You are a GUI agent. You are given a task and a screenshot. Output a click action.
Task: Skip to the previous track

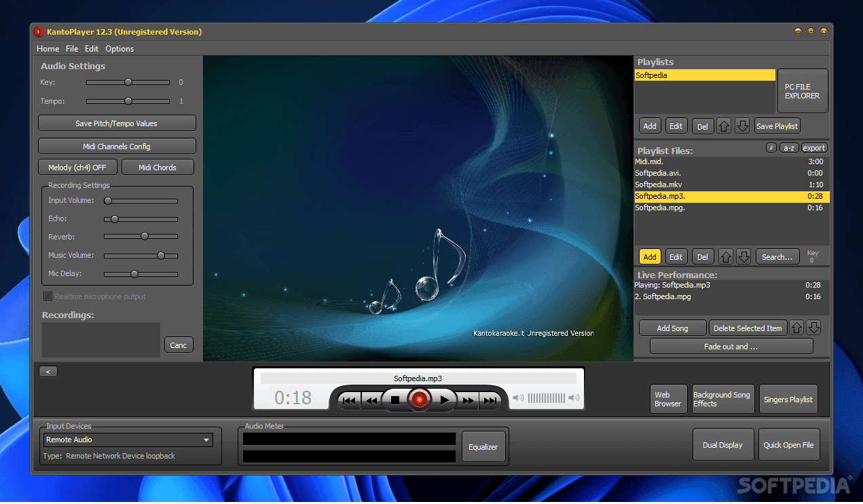349,401
